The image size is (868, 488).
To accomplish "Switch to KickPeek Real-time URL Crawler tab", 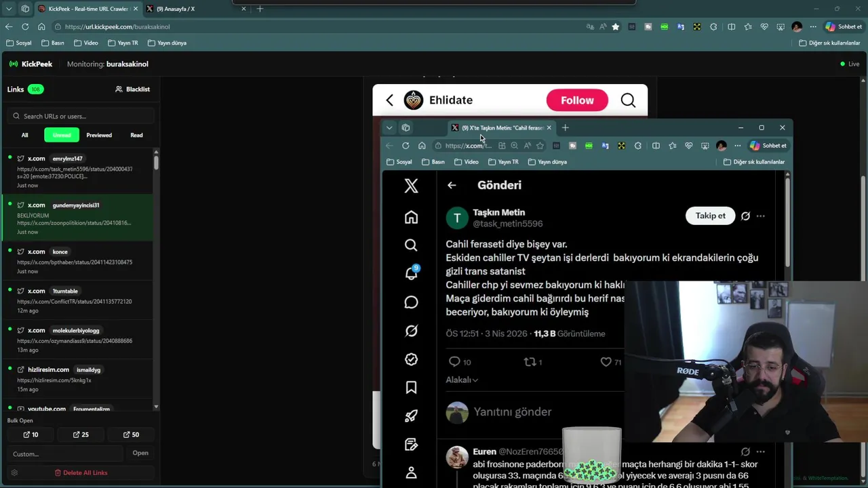I will pyautogui.click(x=87, y=9).
